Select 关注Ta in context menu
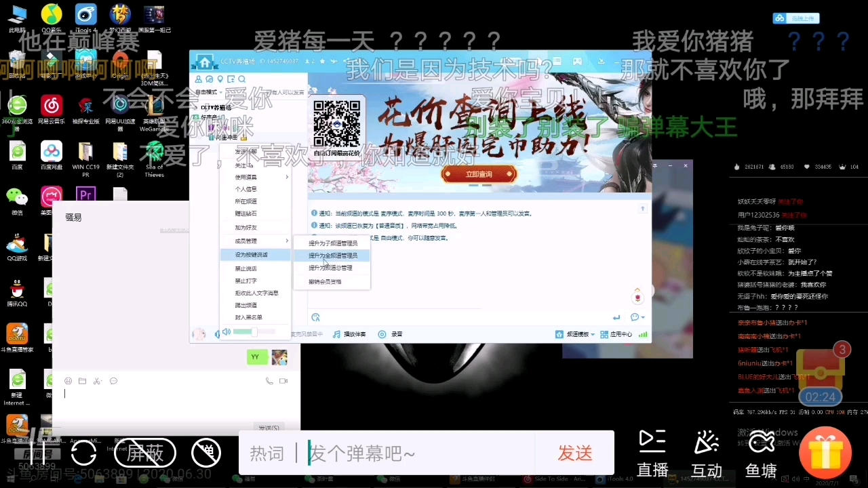Image resolution: width=868 pixels, height=488 pixels. point(256,165)
